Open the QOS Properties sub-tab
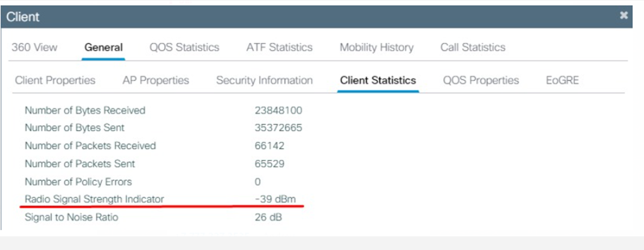 click(481, 80)
